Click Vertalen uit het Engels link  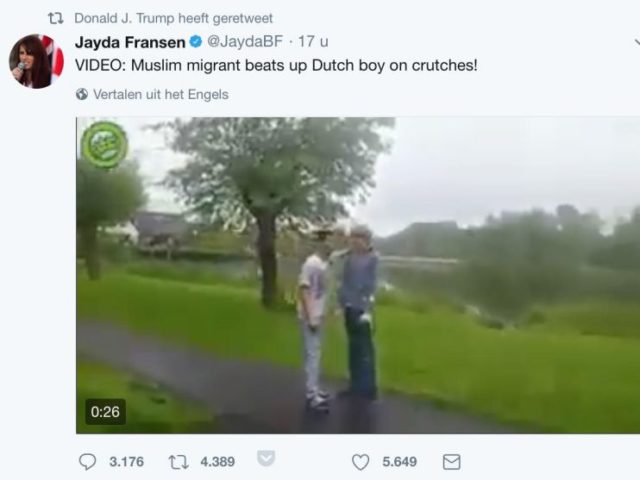coord(161,94)
